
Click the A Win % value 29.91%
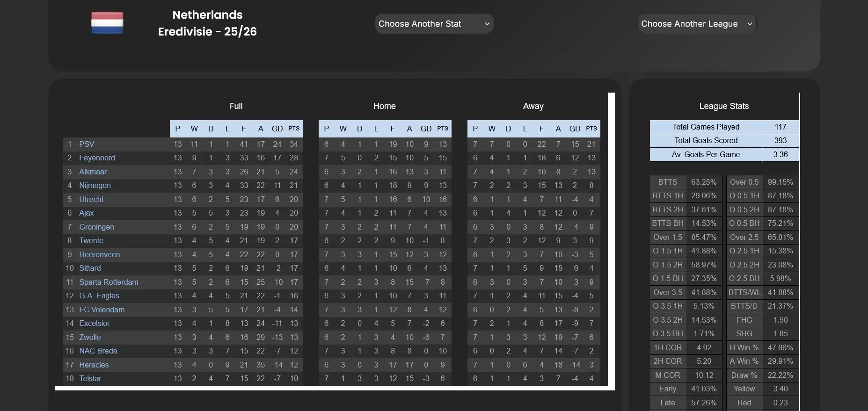(780, 361)
